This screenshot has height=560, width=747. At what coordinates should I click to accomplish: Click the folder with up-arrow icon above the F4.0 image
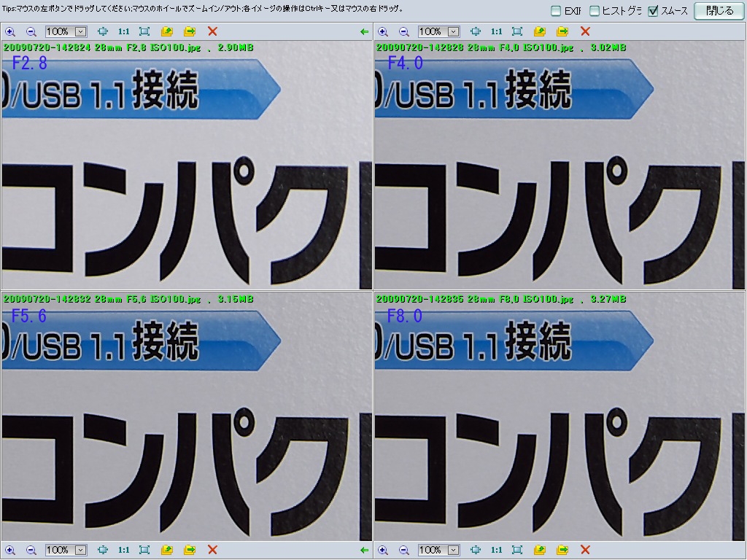tap(539, 31)
